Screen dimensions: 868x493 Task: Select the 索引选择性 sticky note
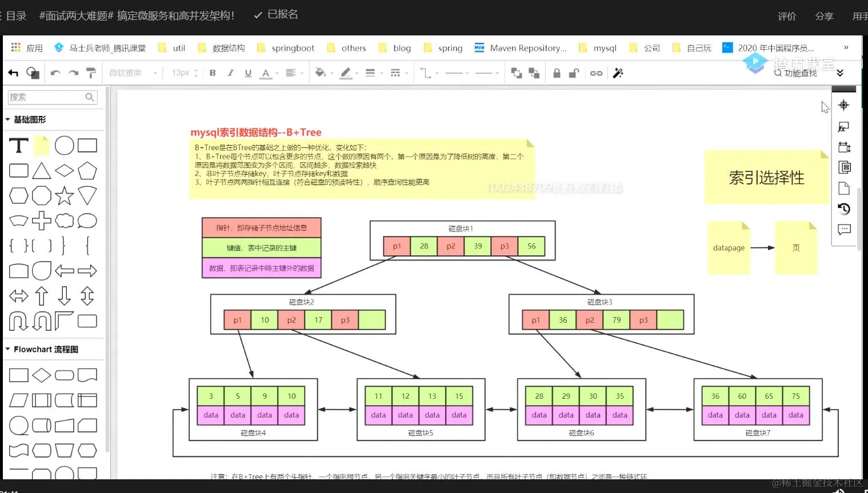(x=766, y=177)
